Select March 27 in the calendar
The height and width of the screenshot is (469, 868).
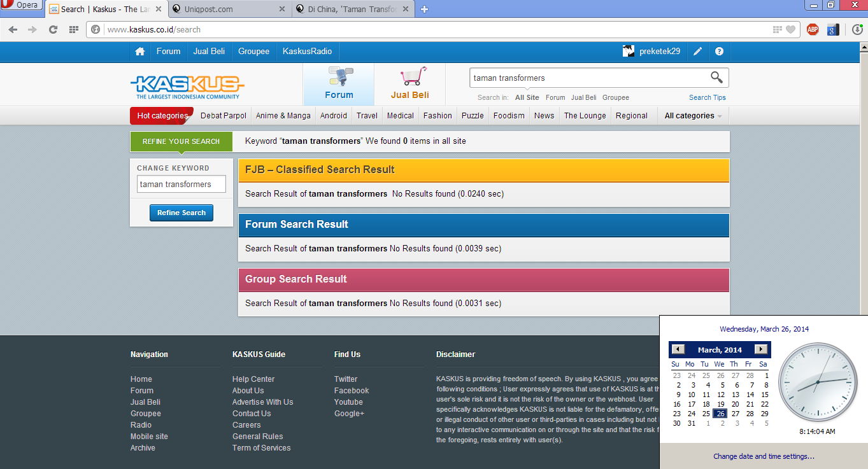[x=735, y=414]
